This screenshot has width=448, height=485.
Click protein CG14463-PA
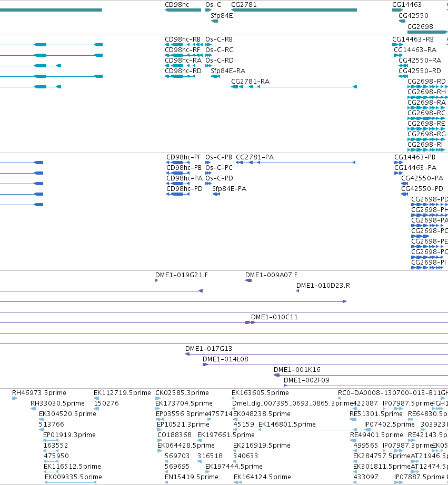click(x=399, y=173)
